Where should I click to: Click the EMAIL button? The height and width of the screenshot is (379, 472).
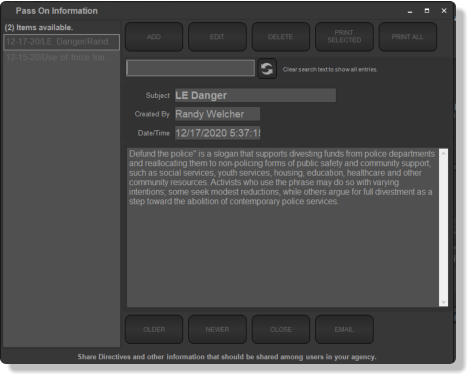[344, 329]
